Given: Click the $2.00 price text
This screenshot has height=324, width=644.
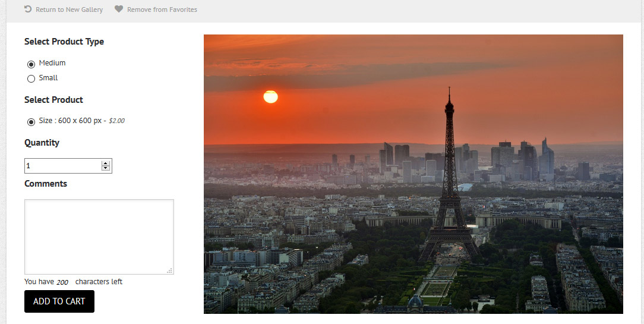Looking at the screenshot, I should (116, 121).
